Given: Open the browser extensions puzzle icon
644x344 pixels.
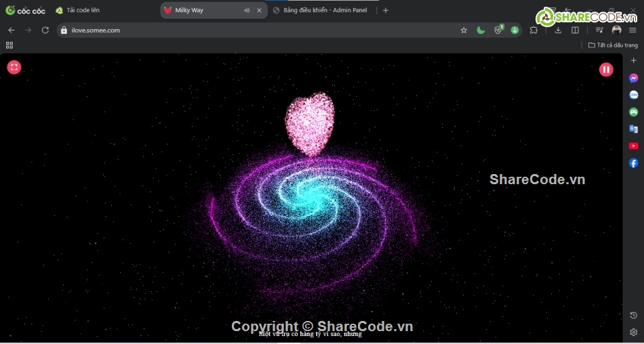Looking at the screenshot, I should click(x=534, y=30).
